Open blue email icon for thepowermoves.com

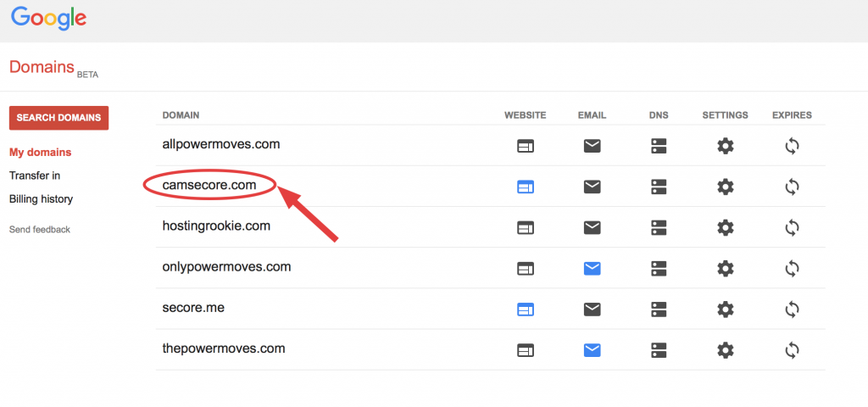pos(593,350)
